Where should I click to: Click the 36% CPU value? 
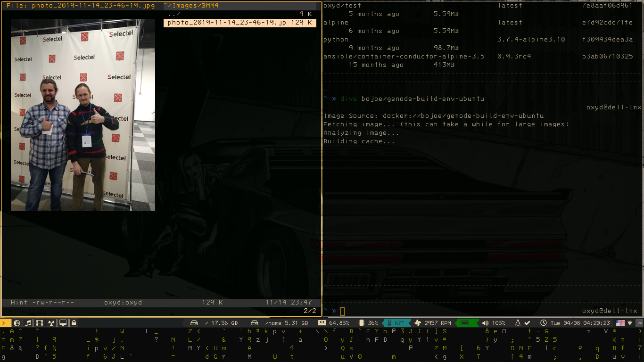[373, 323]
